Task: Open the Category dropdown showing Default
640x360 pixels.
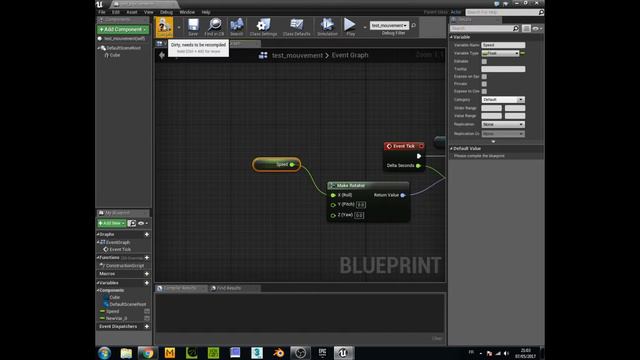Action: (x=503, y=100)
